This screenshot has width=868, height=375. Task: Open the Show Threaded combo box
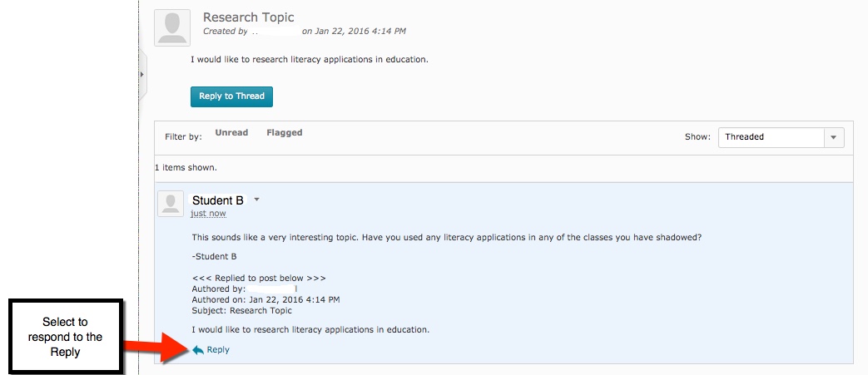(771, 137)
